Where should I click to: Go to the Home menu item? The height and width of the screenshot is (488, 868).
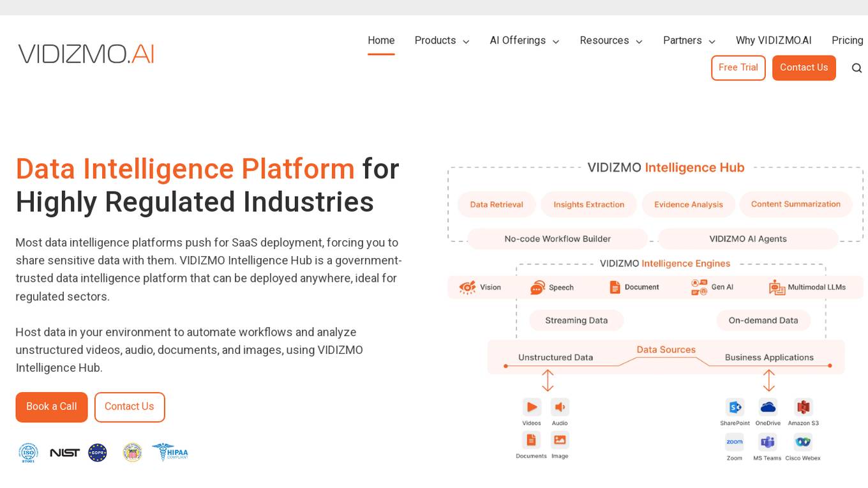[381, 40]
